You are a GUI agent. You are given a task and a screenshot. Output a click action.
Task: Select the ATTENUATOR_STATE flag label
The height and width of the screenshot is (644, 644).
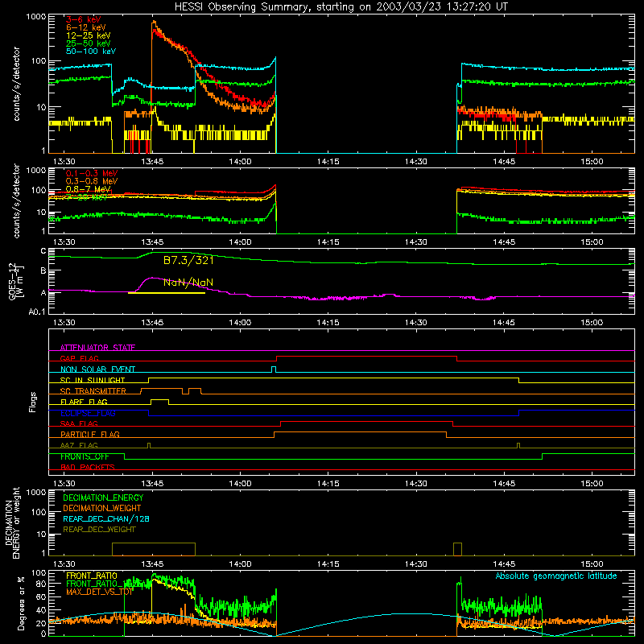click(x=97, y=348)
